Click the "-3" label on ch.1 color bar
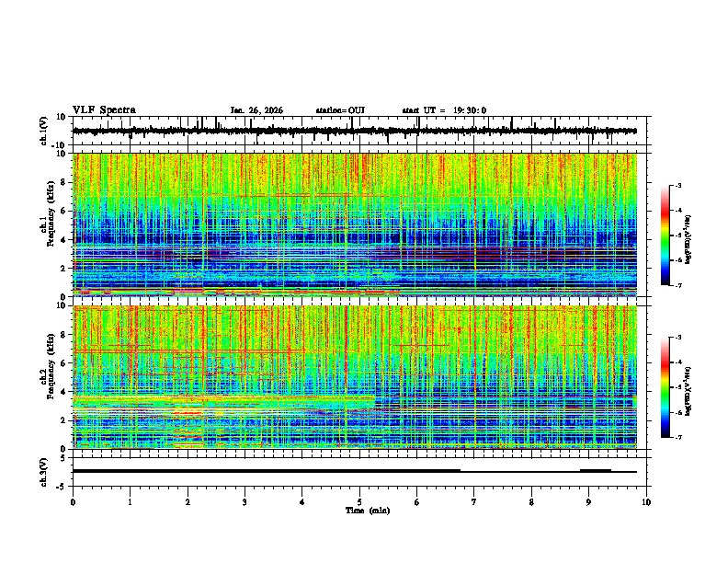 (677, 185)
